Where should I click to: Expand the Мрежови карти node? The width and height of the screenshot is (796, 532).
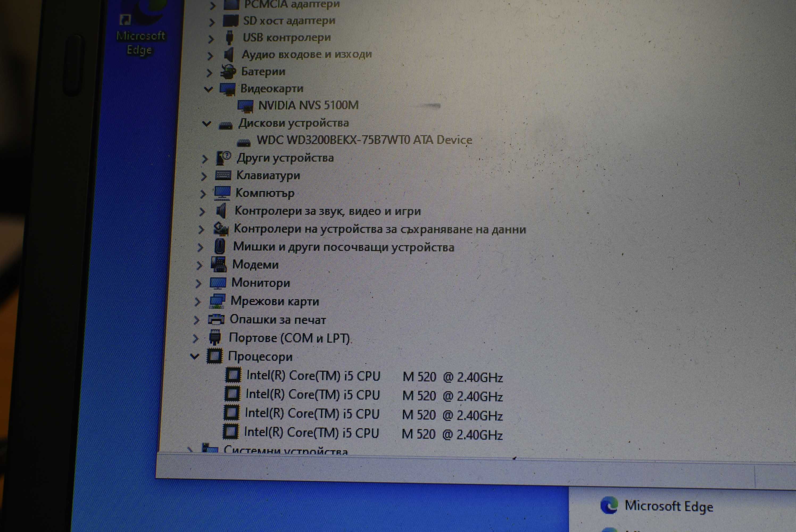pos(197,302)
